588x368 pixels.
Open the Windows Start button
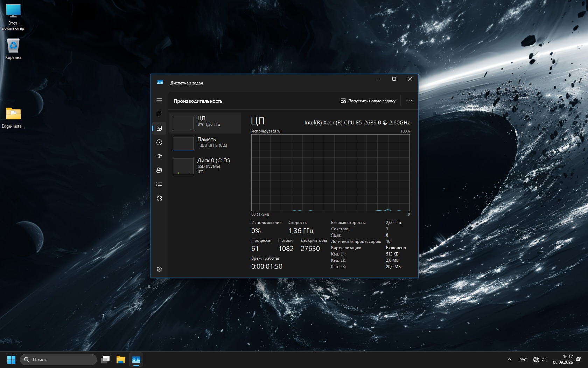11,360
